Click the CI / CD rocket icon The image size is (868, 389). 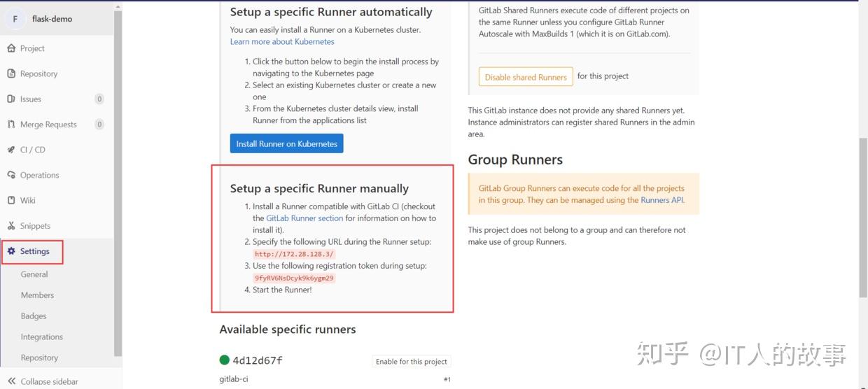[x=11, y=150]
